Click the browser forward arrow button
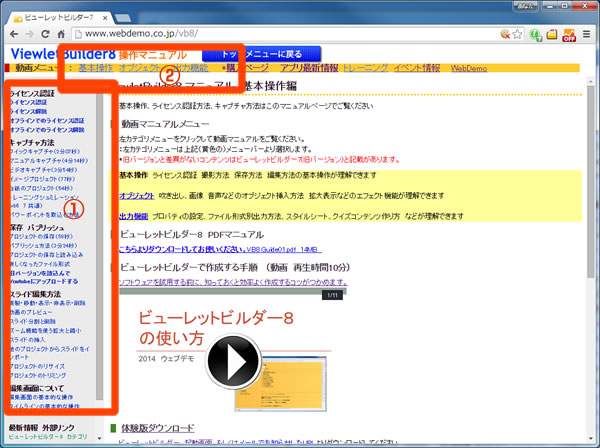This screenshot has width=600, height=448. pos(33,34)
